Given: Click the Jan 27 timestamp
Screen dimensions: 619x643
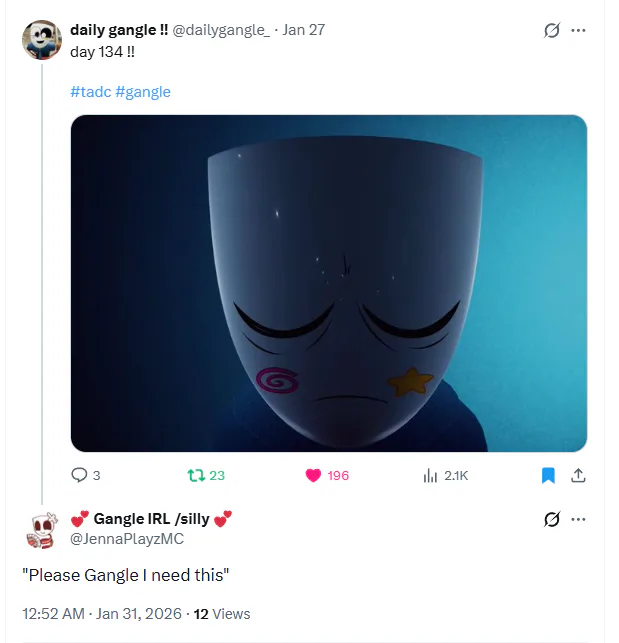Looking at the screenshot, I should pyautogui.click(x=304, y=30).
